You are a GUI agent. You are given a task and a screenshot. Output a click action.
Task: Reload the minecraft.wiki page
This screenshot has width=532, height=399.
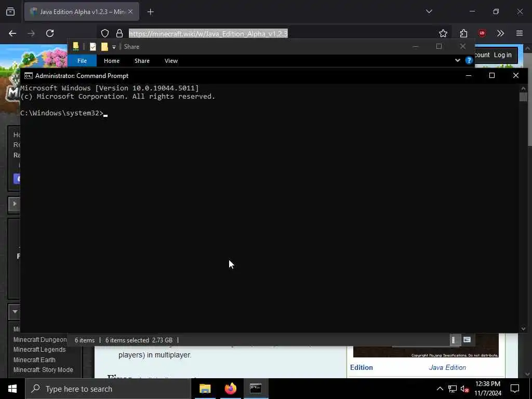pos(50,33)
